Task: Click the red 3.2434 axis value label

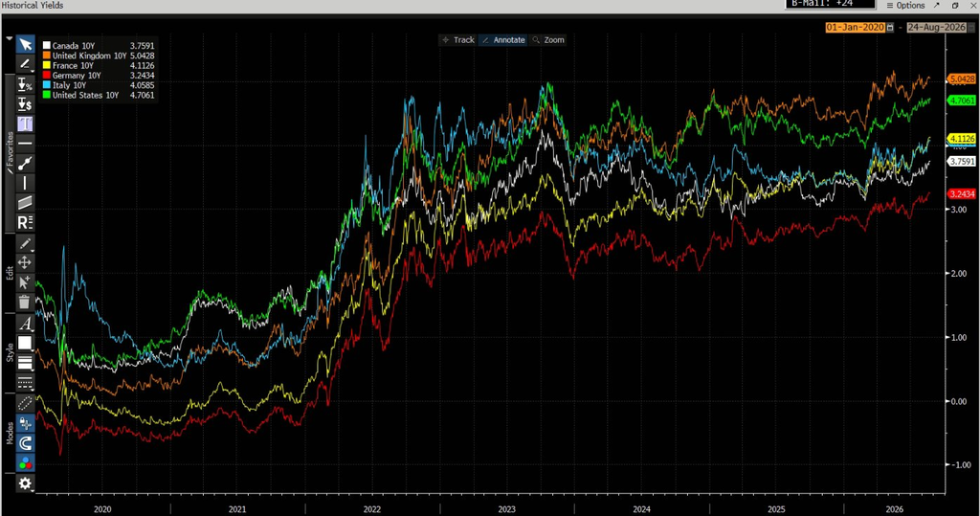Action: (962, 194)
